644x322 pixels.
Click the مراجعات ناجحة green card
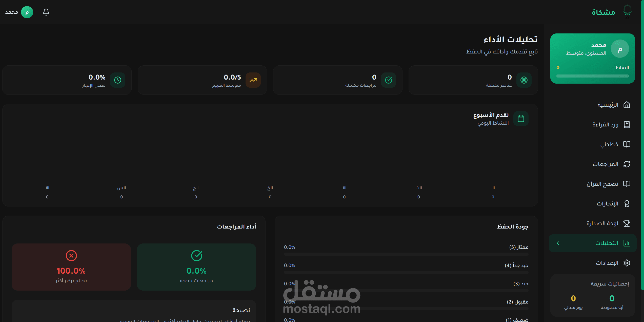[x=196, y=267]
